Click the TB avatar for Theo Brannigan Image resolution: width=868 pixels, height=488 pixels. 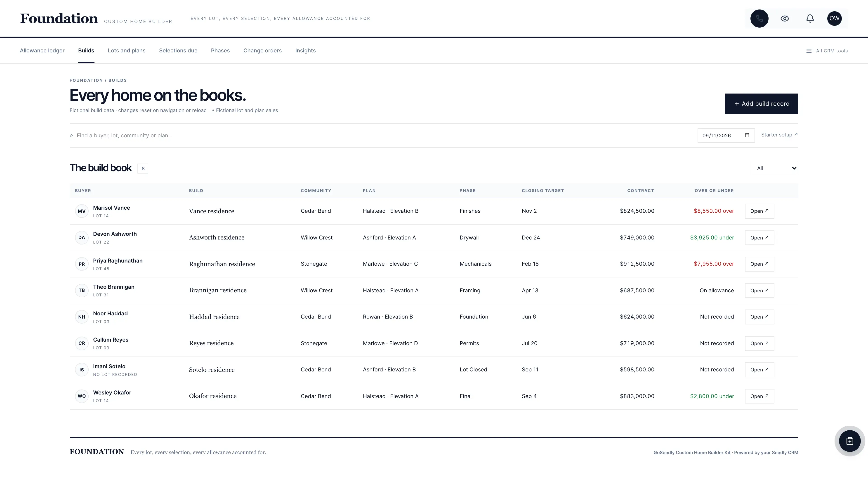pos(82,290)
